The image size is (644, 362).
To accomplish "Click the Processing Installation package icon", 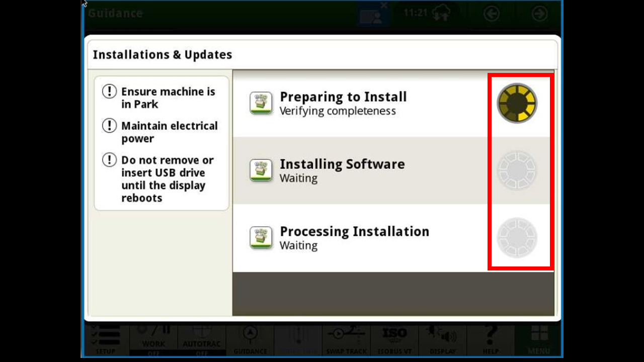I will click(x=261, y=238).
